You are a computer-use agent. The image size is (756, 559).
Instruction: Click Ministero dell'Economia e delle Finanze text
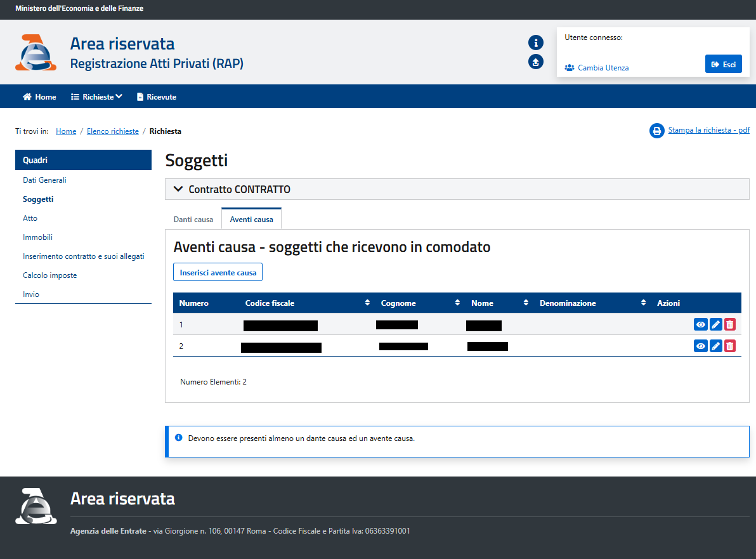coord(79,8)
